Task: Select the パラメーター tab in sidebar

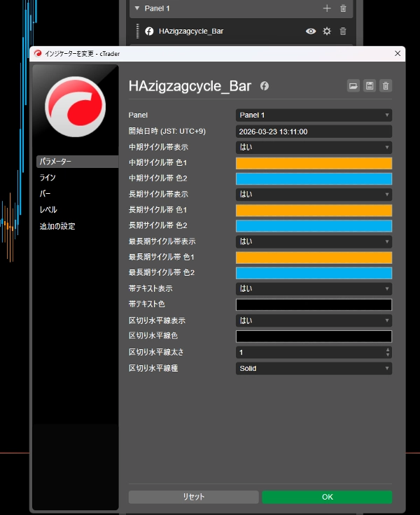Action: pyautogui.click(x=77, y=162)
